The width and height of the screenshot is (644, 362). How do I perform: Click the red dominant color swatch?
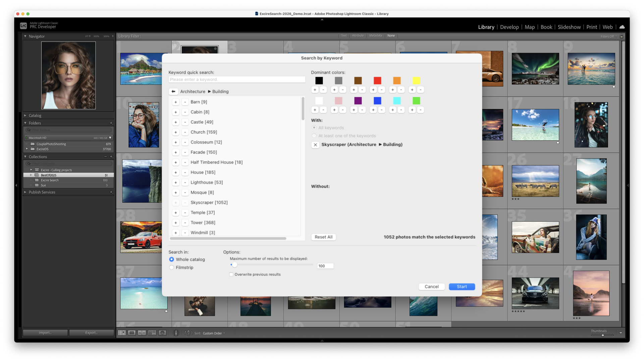pos(377,80)
